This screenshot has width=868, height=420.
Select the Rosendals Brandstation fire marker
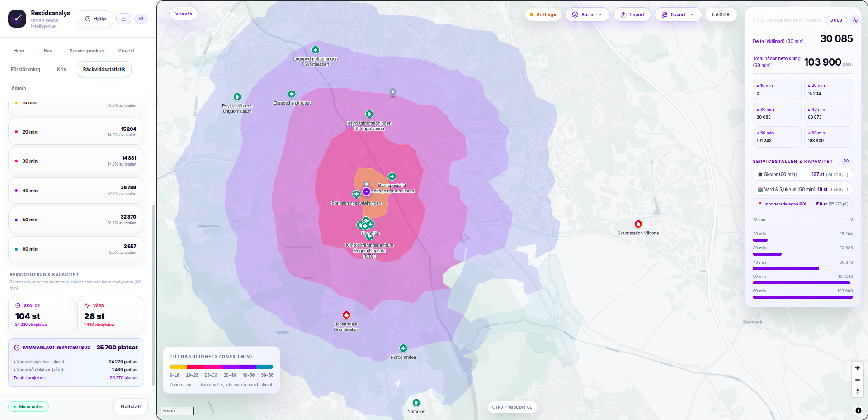346,315
